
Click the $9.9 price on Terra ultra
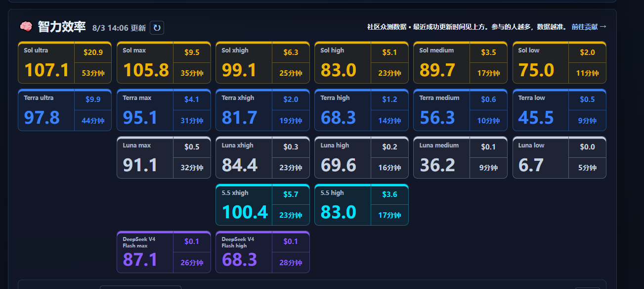(x=93, y=99)
